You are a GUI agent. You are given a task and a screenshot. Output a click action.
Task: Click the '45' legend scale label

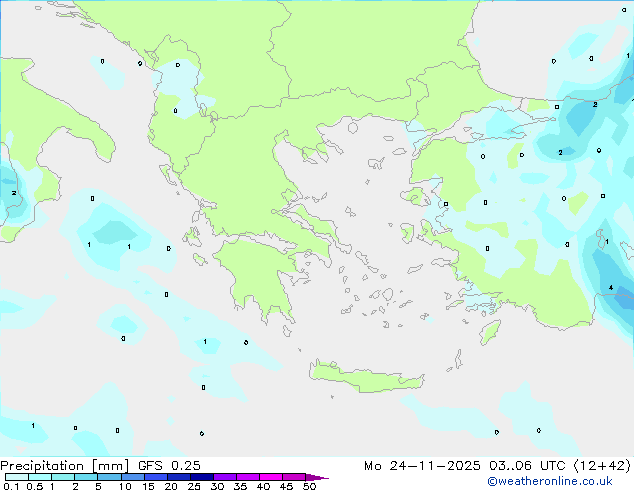tap(286, 486)
